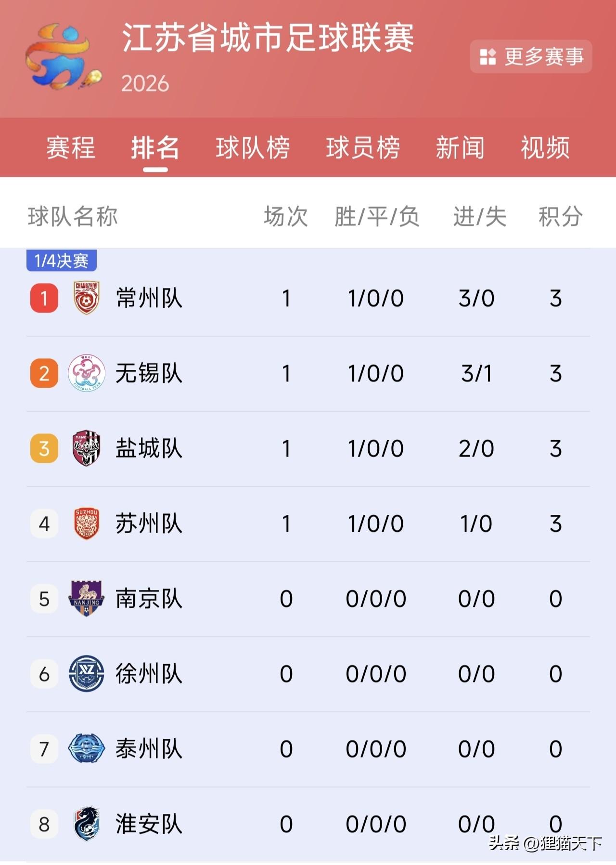Open the Wuxi team logo
Viewport: 616px width, 865px height.
(87, 373)
